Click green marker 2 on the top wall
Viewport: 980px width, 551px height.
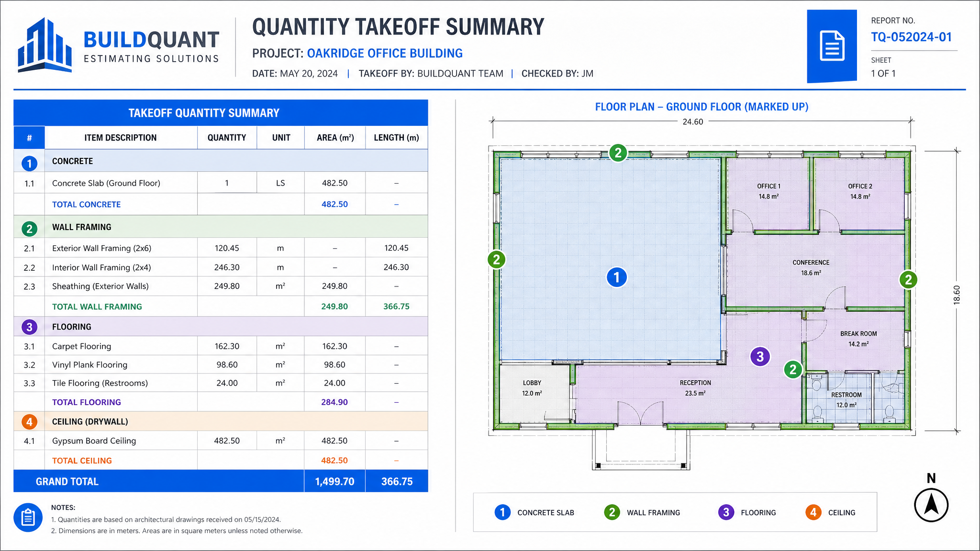pos(618,153)
